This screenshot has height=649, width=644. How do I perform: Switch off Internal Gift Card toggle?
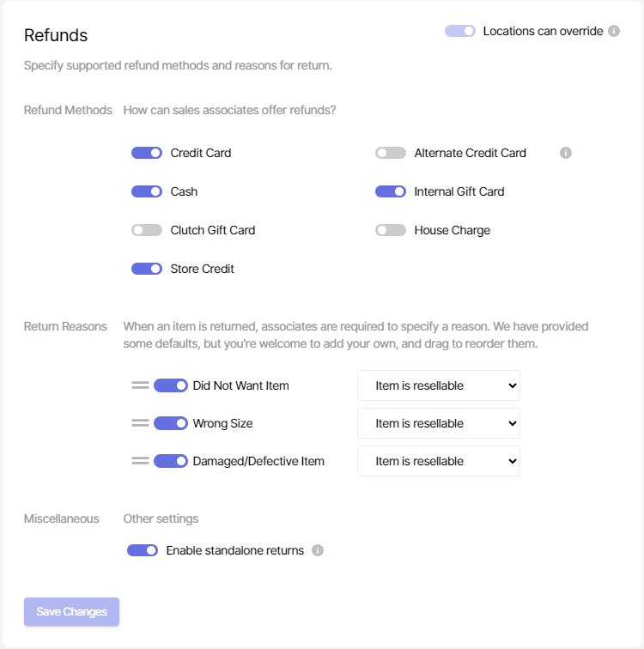(391, 191)
